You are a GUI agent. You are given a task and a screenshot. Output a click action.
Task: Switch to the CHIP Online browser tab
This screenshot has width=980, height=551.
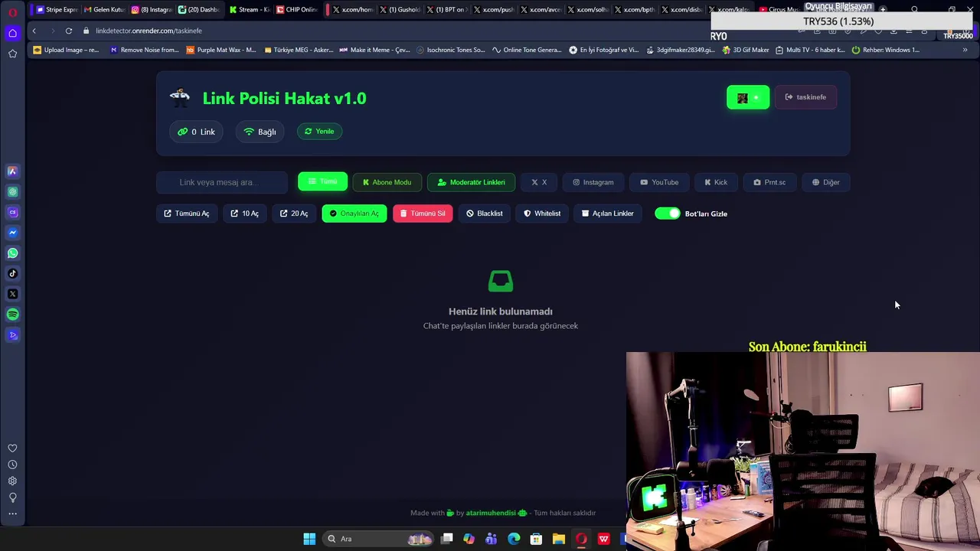click(297, 9)
